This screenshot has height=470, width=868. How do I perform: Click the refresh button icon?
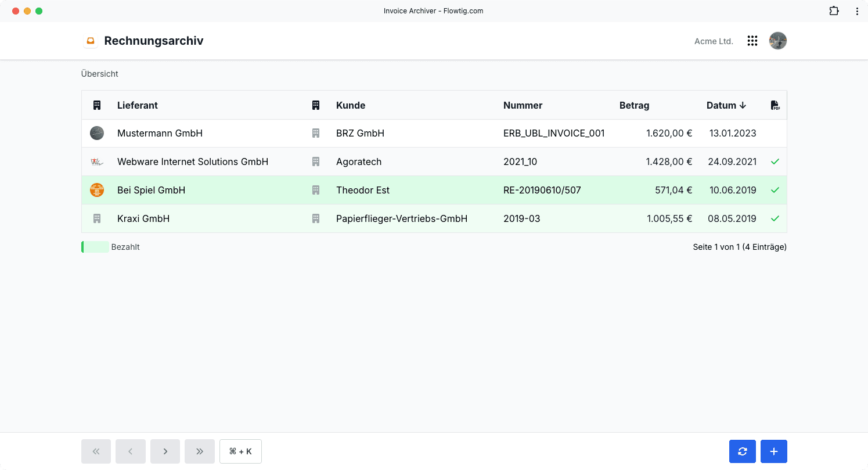(743, 451)
